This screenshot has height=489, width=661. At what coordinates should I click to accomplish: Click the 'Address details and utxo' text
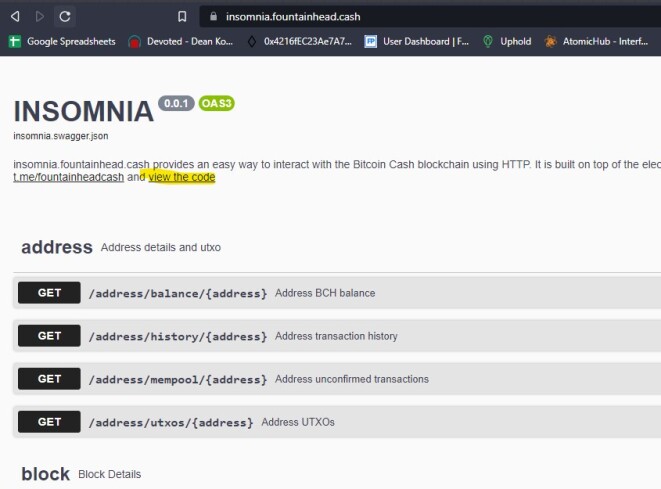(x=161, y=247)
